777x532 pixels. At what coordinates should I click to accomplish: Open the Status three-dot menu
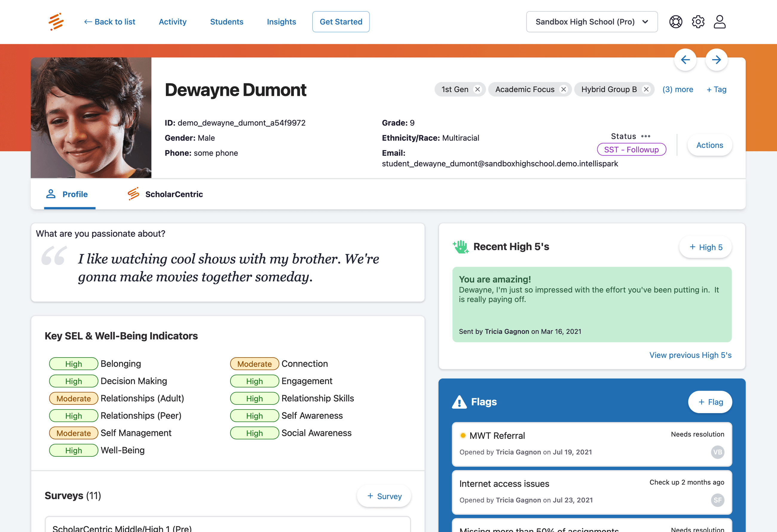click(x=646, y=136)
